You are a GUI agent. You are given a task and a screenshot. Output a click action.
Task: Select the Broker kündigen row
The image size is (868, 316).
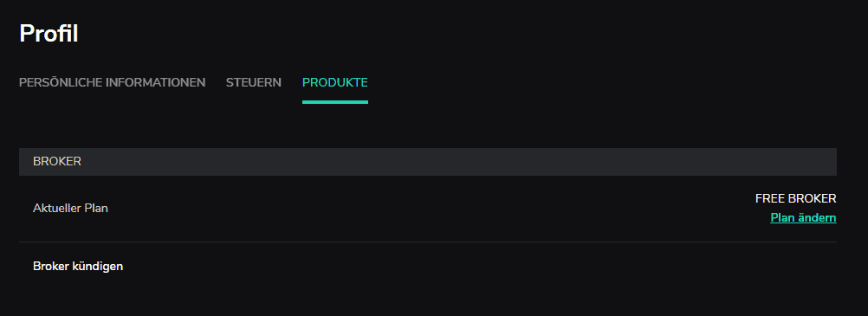point(428,266)
